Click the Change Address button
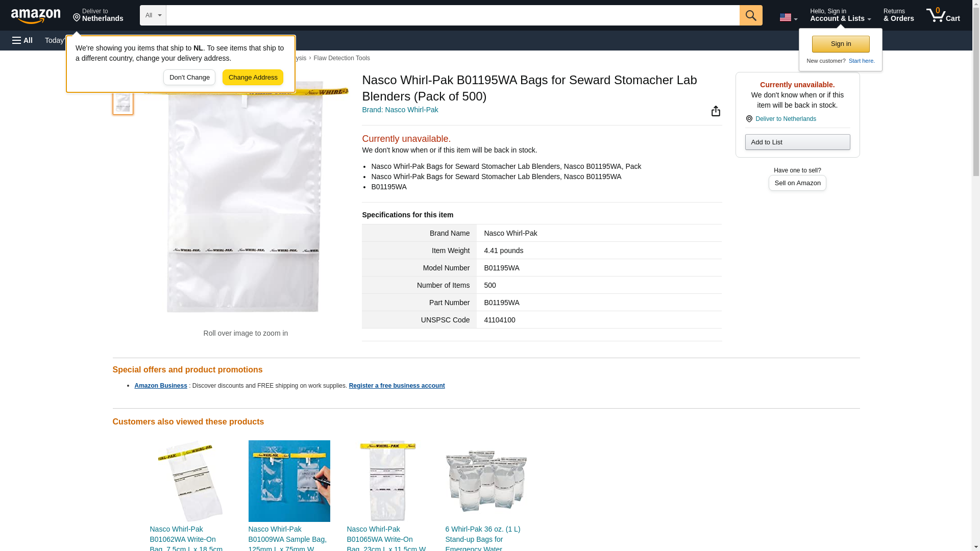Viewport: 980px width, 551px height. [x=253, y=78]
